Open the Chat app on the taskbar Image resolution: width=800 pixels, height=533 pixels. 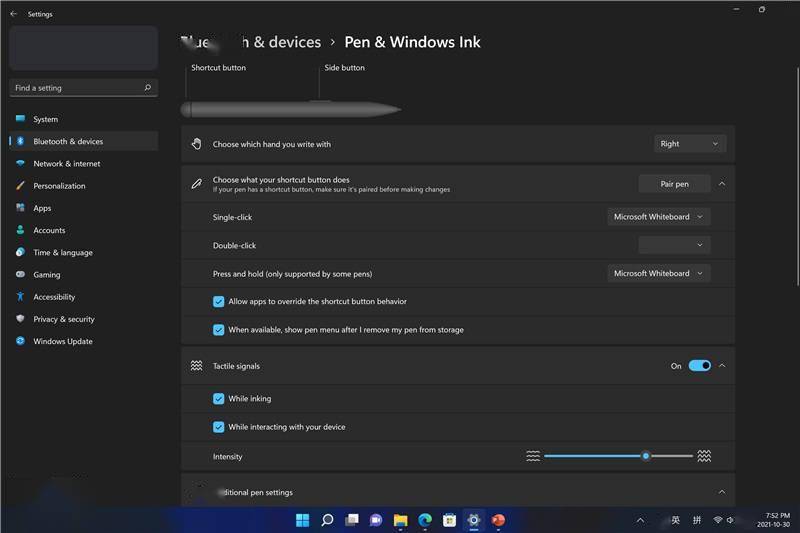pos(376,520)
